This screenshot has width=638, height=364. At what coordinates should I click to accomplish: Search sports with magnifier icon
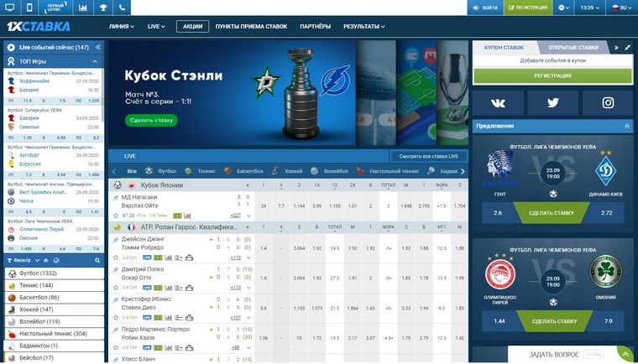[x=97, y=260]
